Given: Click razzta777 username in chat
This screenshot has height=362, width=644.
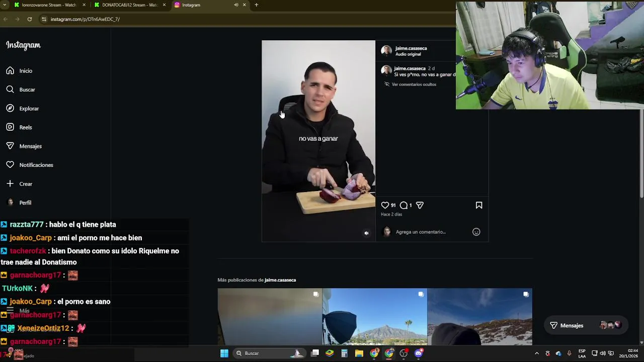Looking at the screenshot, I should (x=27, y=225).
